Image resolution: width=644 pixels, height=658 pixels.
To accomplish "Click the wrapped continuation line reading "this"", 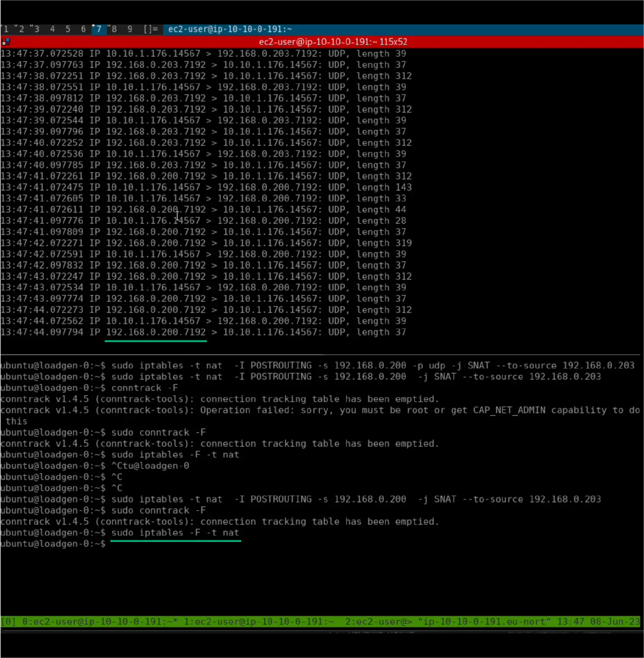I will tap(17, 421).
